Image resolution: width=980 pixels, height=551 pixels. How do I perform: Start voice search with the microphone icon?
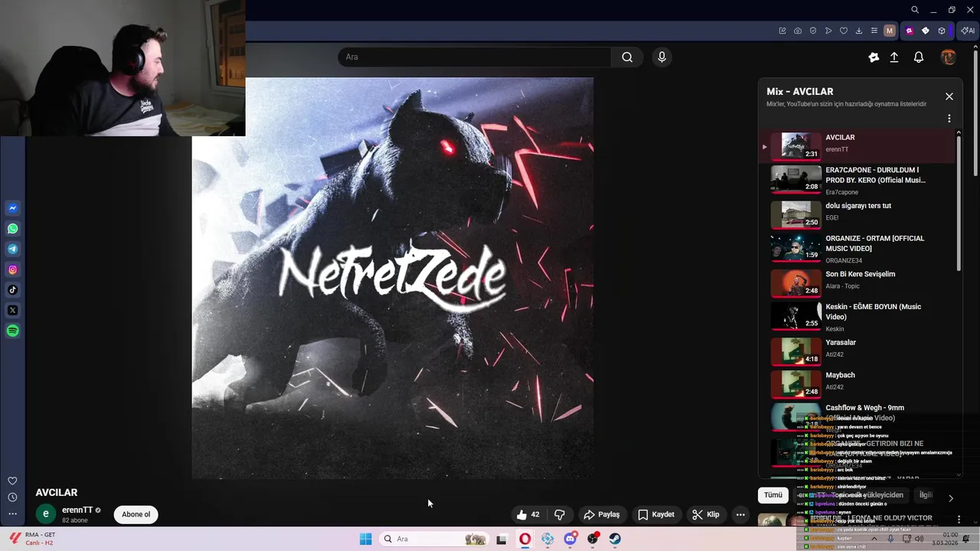[x=661, y=57]
